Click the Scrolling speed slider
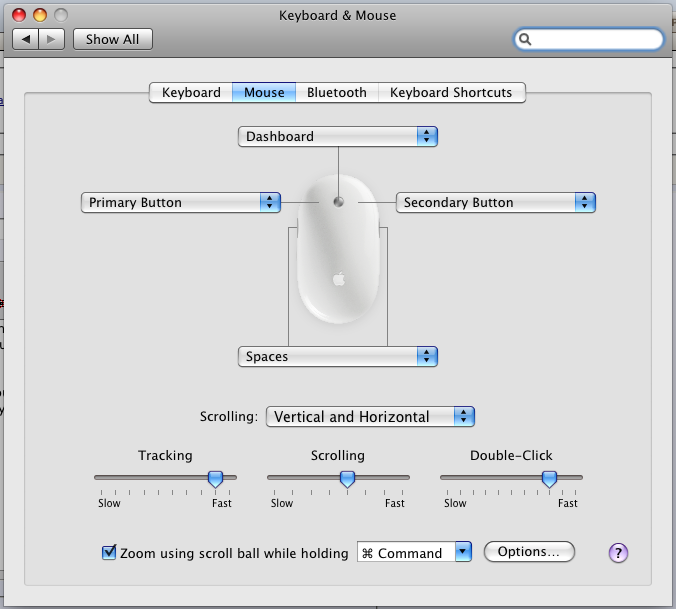The width and height of the screenshot is (676, 609). [x=338, y=478]
